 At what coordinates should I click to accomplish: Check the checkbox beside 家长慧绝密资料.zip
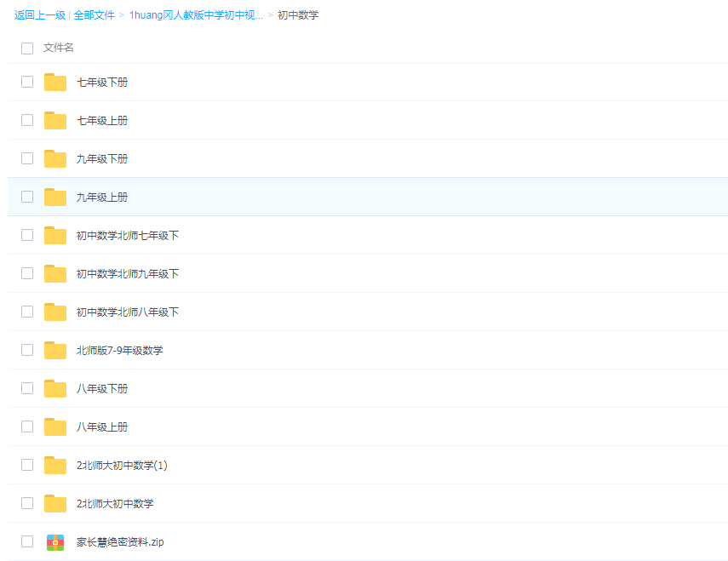[x=26, y=541]
